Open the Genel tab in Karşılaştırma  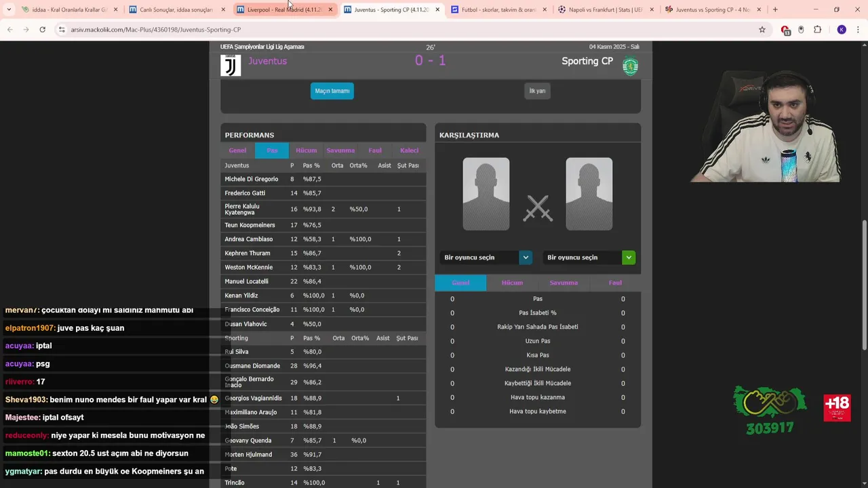pos(460,283)
